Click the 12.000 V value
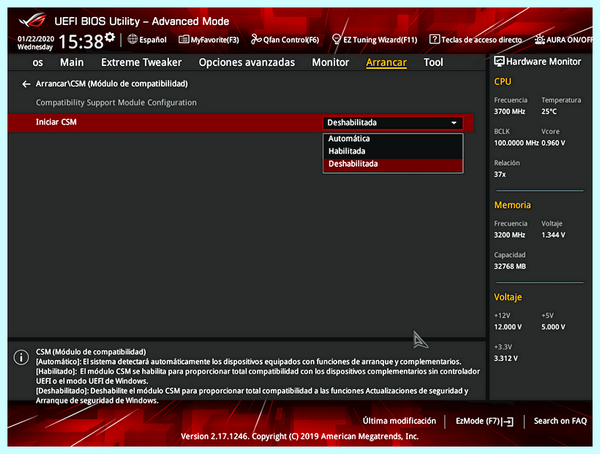Screen dimensions: 600x454 508,327
